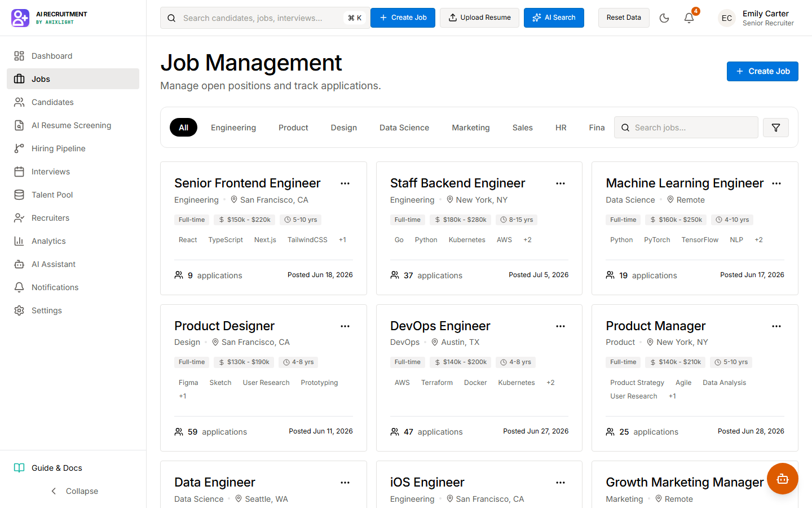The width and height of the screenshot is (812, 508).
Task: Open Interviews in the sidebar
Action: [73, 172]
